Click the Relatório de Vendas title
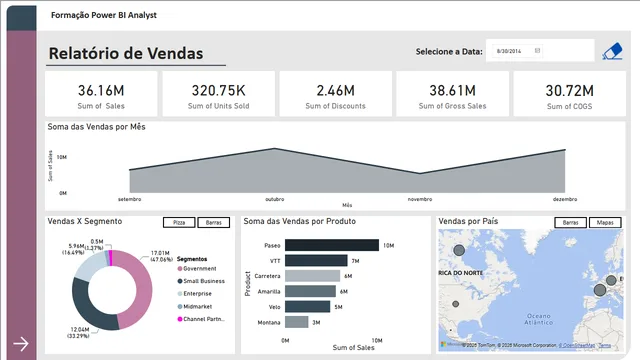 126,53
